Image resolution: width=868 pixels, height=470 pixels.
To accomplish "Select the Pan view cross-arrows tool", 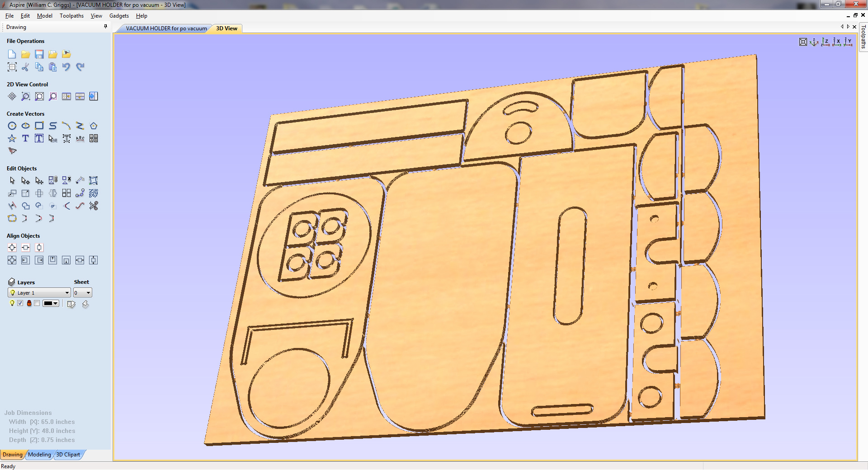I will pos(12,96).
